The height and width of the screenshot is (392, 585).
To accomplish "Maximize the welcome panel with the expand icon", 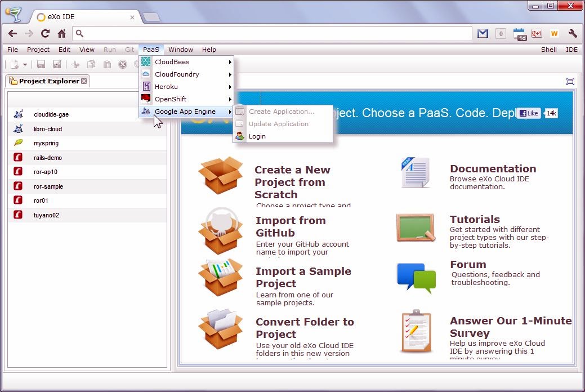I will click(x=570, y=82).
